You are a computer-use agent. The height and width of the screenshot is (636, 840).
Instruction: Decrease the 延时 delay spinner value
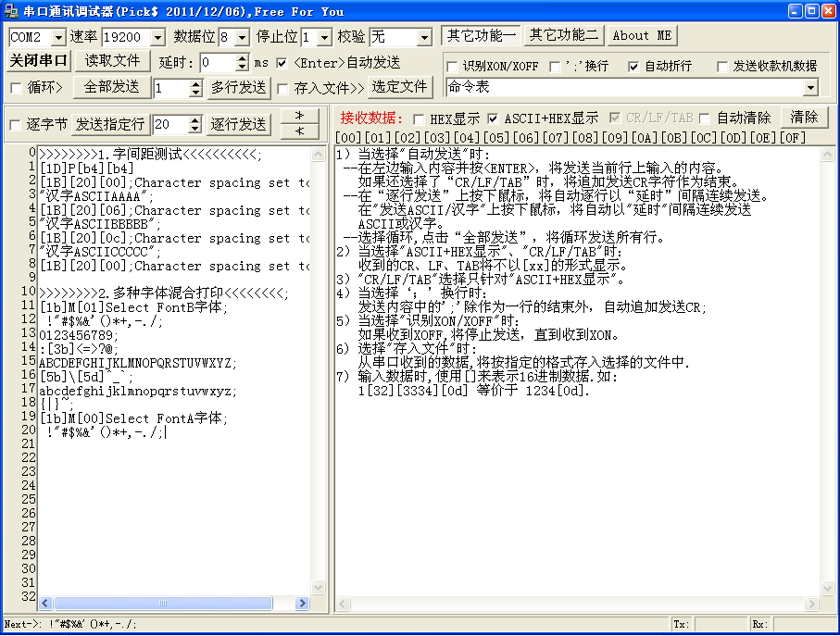243,68
